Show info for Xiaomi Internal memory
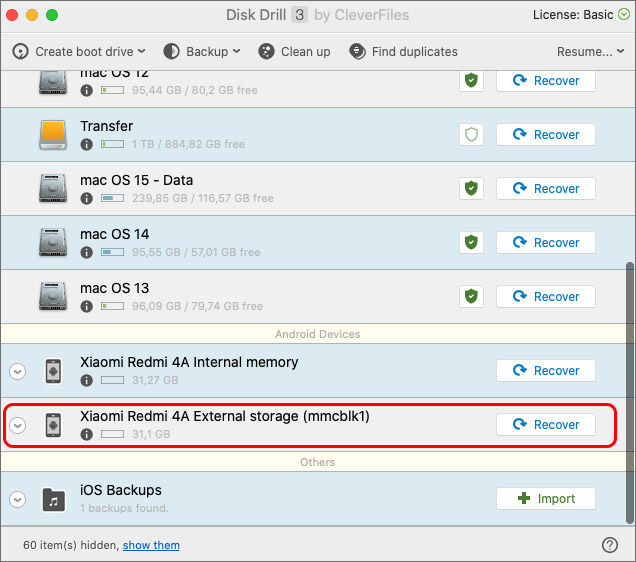This screenshot has height=562, width=636. coord(86,380)
